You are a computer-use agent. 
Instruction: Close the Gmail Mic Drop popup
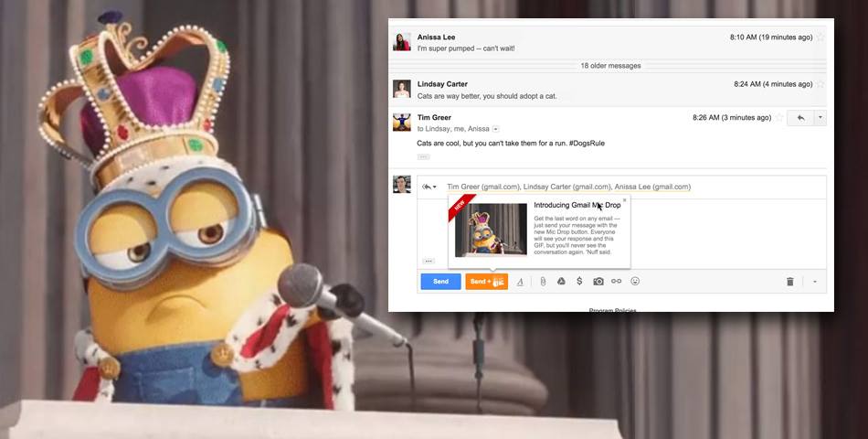[624, 200]
